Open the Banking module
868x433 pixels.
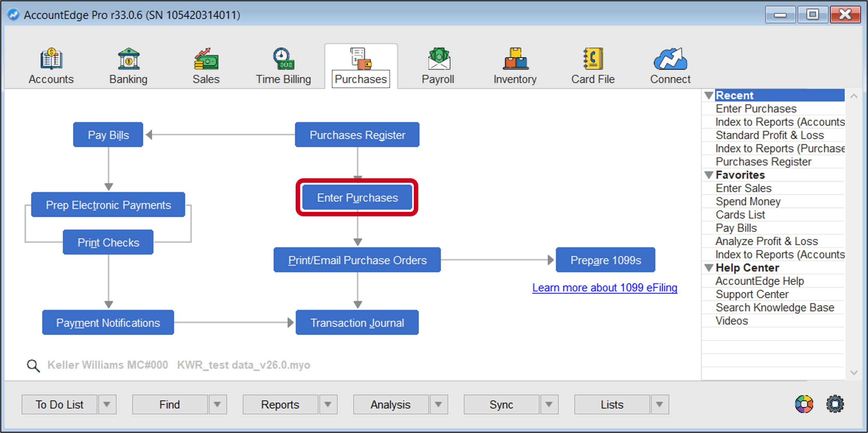point(128,66)
